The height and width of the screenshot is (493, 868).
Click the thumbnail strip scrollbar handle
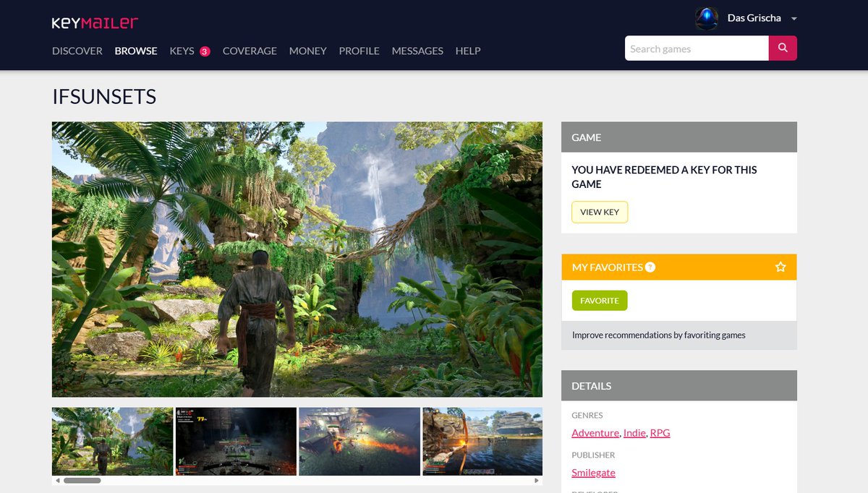click(x=82, y=480)
